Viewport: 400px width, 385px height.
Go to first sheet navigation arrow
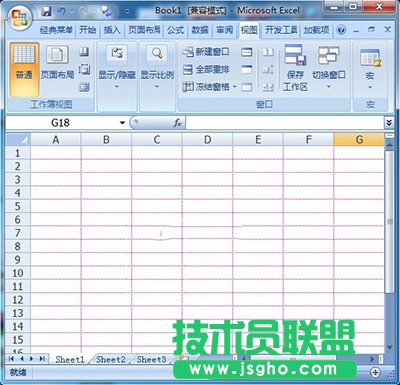click(12, 359)
